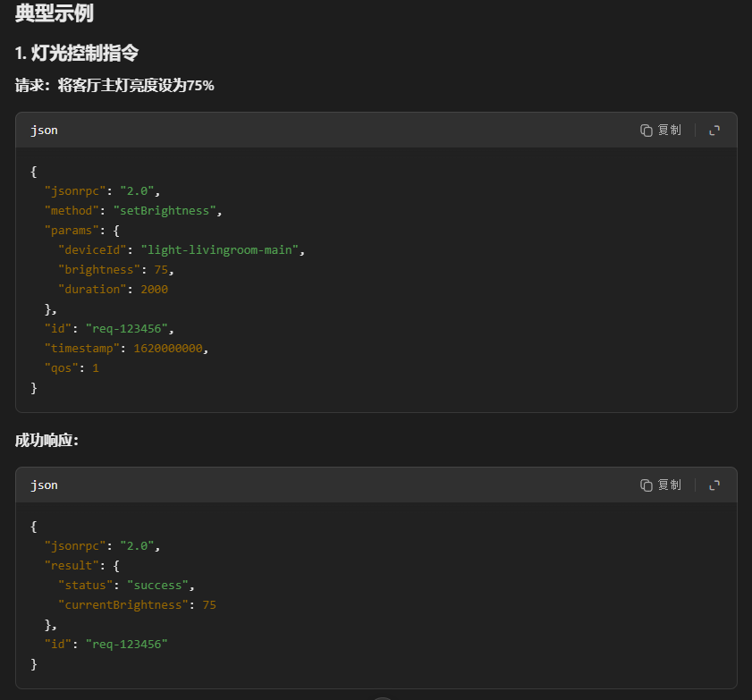This screenshot has height=700, width=752.
Task: Click the 典型示例 heading
Action: point(55,13)
